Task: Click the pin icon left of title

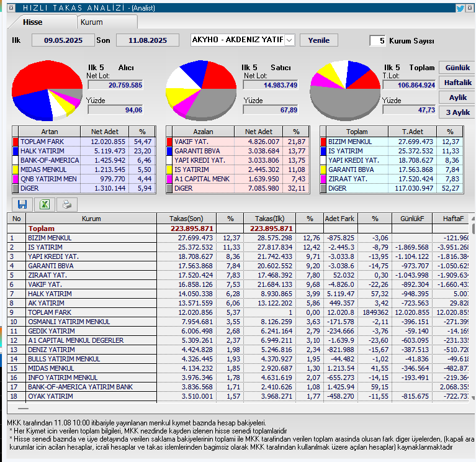Action: point(11,8)
